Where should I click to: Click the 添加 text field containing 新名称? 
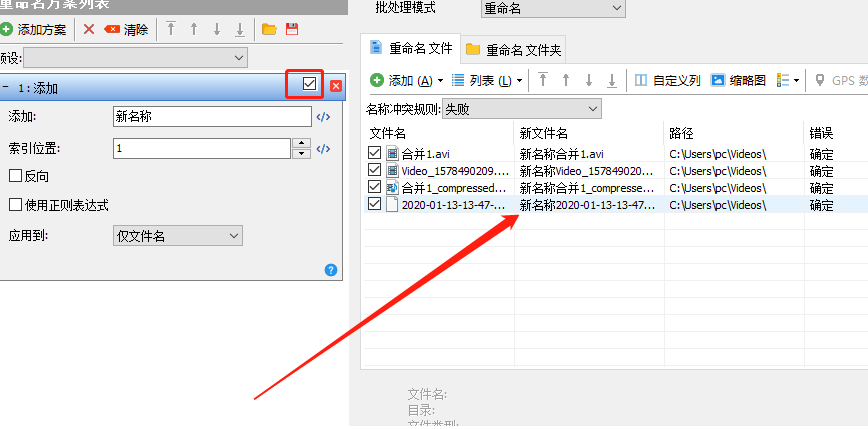pyautogui.click(x=213, y=116)
